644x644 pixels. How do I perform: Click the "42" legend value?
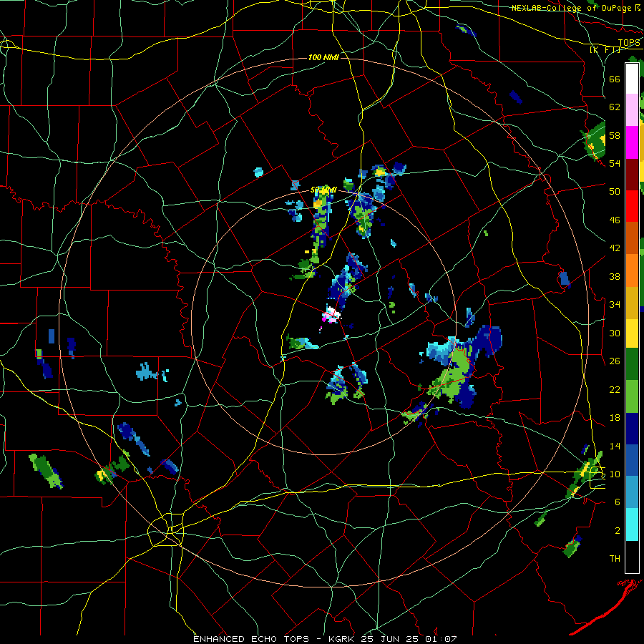coord(615,248)
